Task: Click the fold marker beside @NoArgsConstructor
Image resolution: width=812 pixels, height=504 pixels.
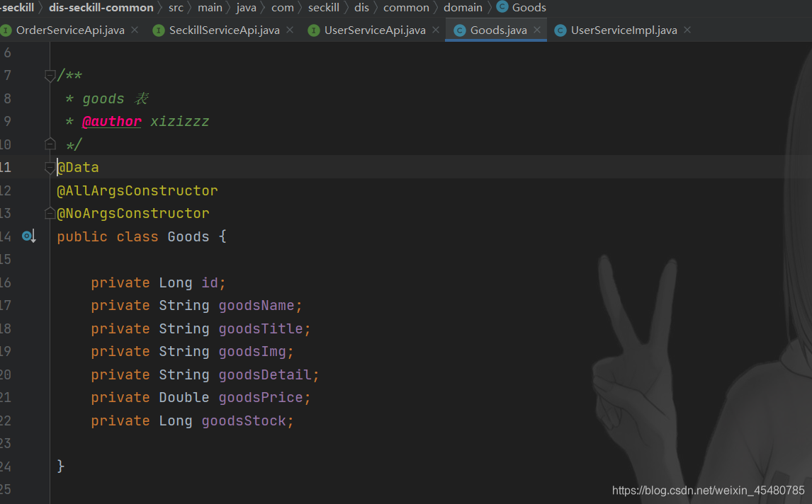Action: 50,212
